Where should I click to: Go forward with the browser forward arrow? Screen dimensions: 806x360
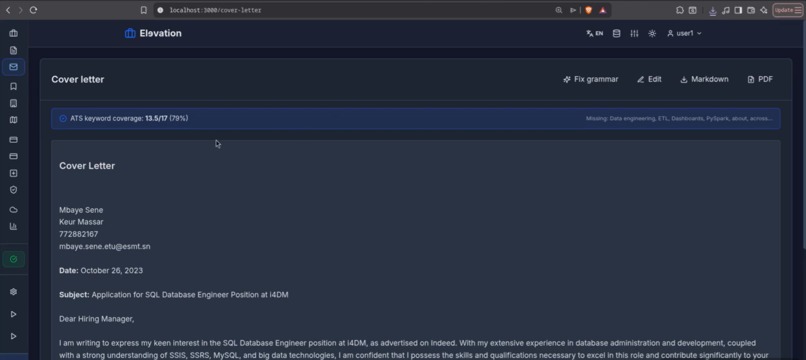(21, 10)
